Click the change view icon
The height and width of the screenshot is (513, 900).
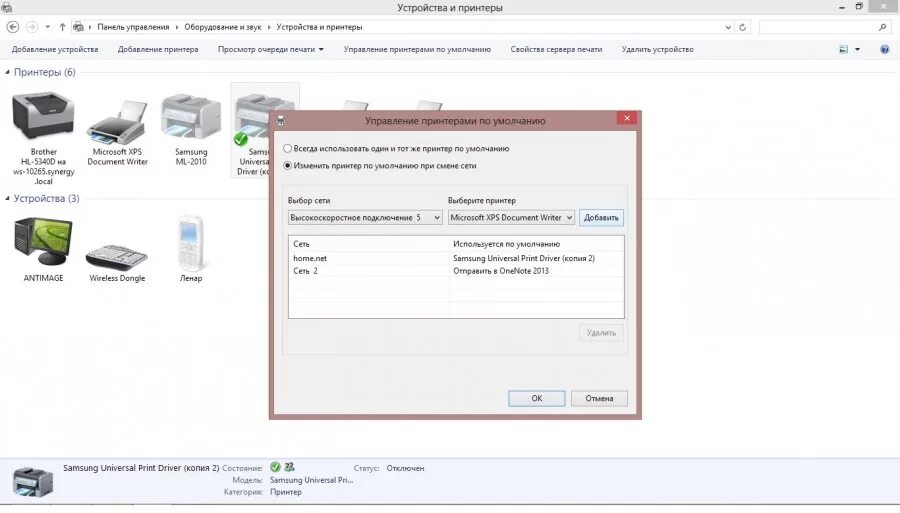point(843,49)
